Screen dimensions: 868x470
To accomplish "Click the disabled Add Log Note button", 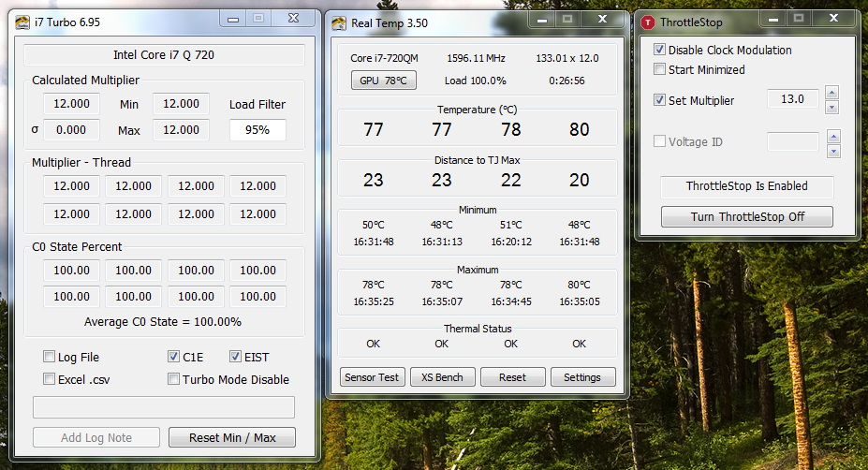I will pos(96,437).
